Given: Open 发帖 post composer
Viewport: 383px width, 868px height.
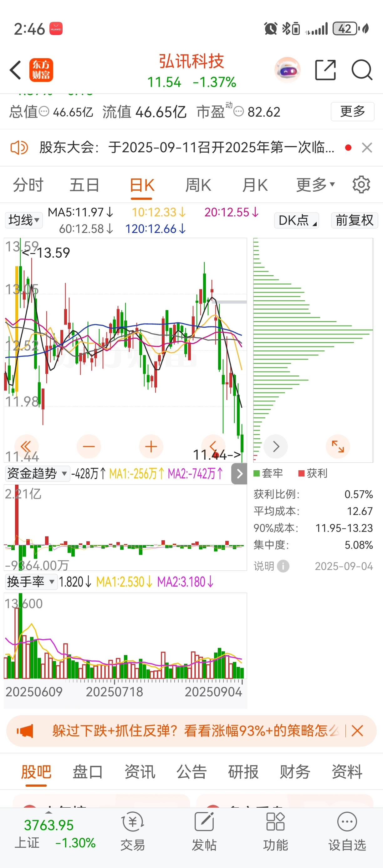Looking at the screenshot, I should 204,831.
